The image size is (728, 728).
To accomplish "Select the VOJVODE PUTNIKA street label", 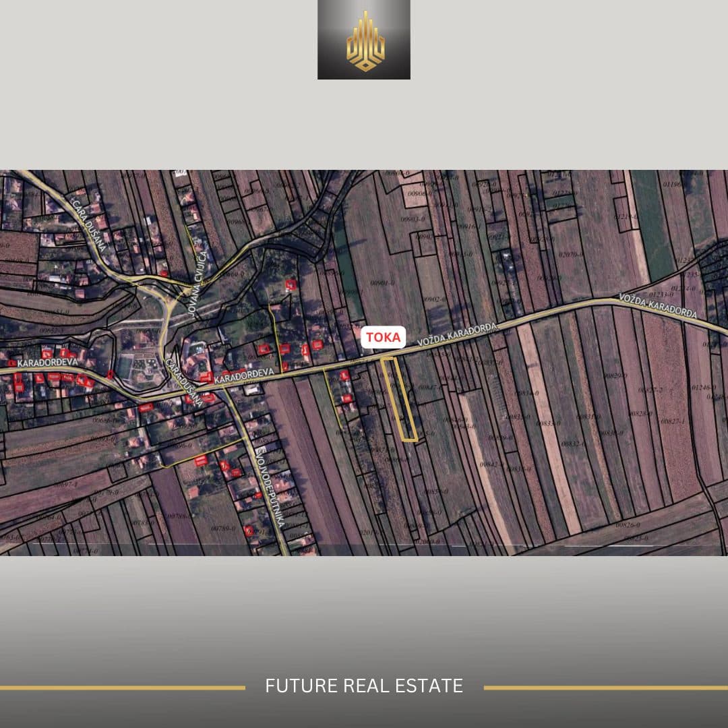I will pyautogui.click(x=269, y=489).
